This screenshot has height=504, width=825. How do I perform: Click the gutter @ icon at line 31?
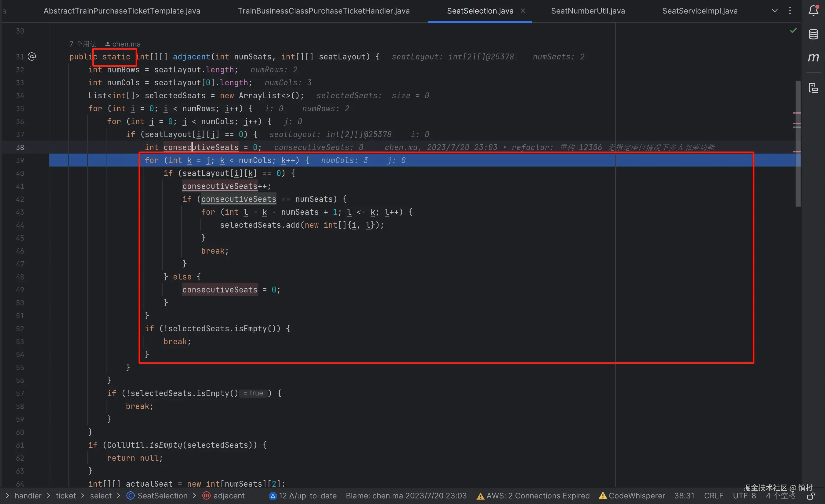pos(32,56)
